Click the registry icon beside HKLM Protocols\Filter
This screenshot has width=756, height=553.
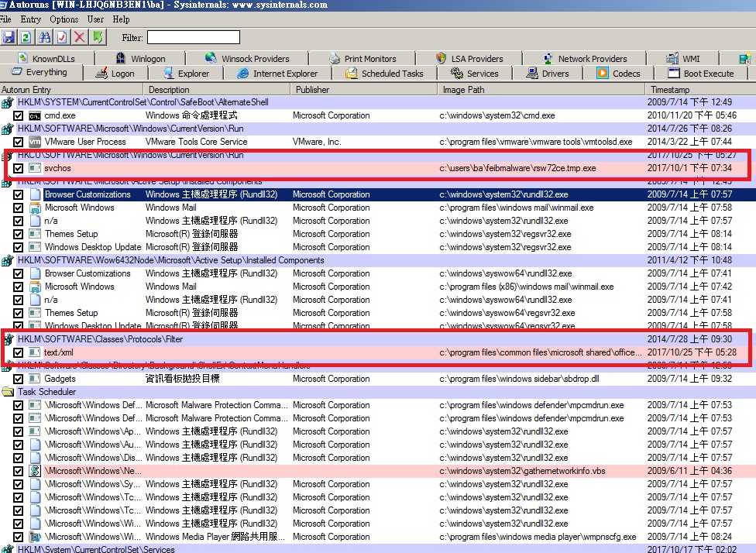(7, 339)
